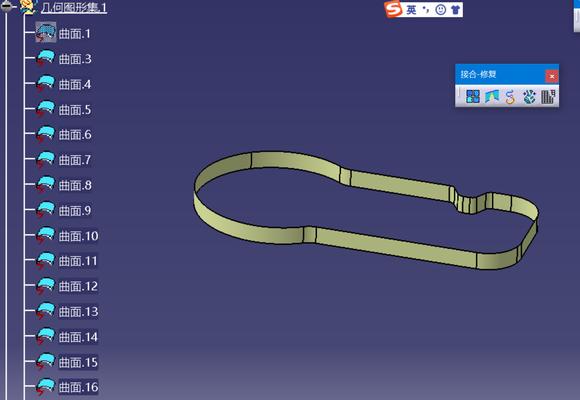Select 曲面.5 in the specification tree
The height and width of the screenshot is (400, 580).
point(75,110)
